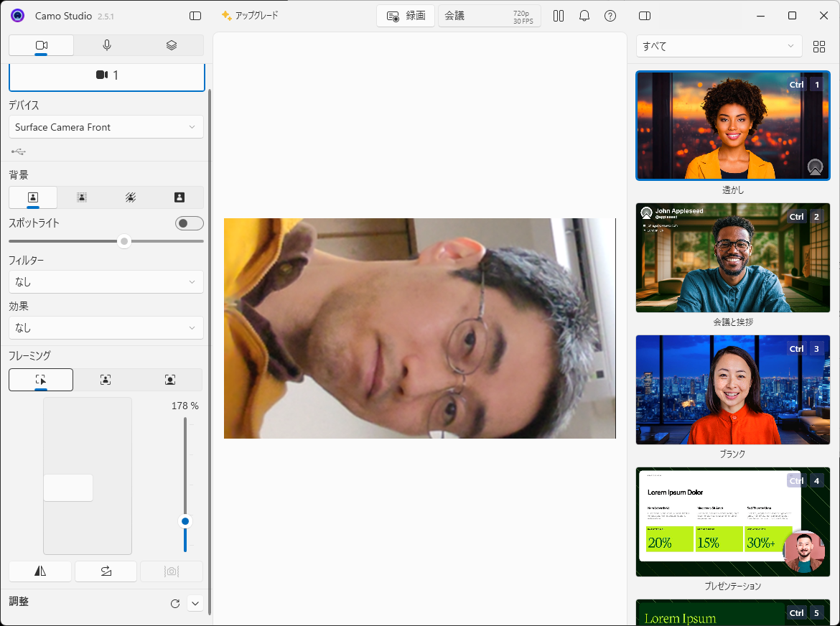Image resolution: width=840 pixels, height=626 pixels.
Task: Open the Surface Camera Front device dropdown
Action: pos(106,127)
